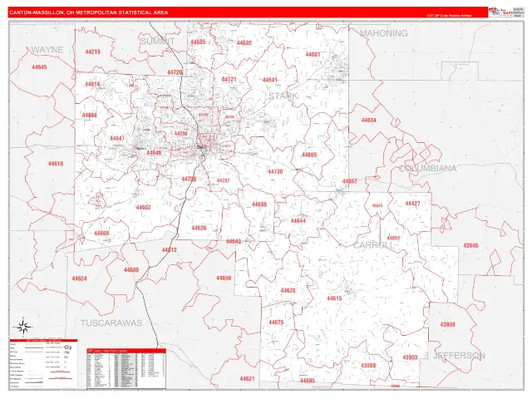
Task: Click ZIP code 44626
Action: pyautogui.click(x=199, y=228)
